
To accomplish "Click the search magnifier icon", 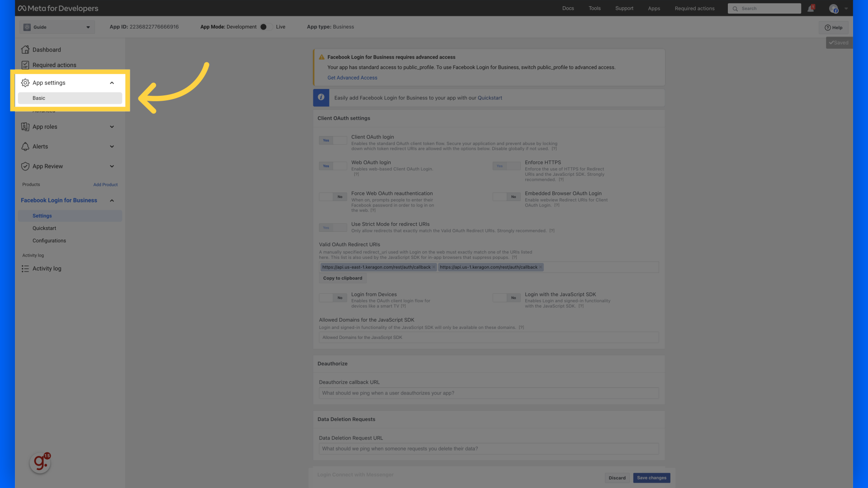I will [x=735, y=9].
